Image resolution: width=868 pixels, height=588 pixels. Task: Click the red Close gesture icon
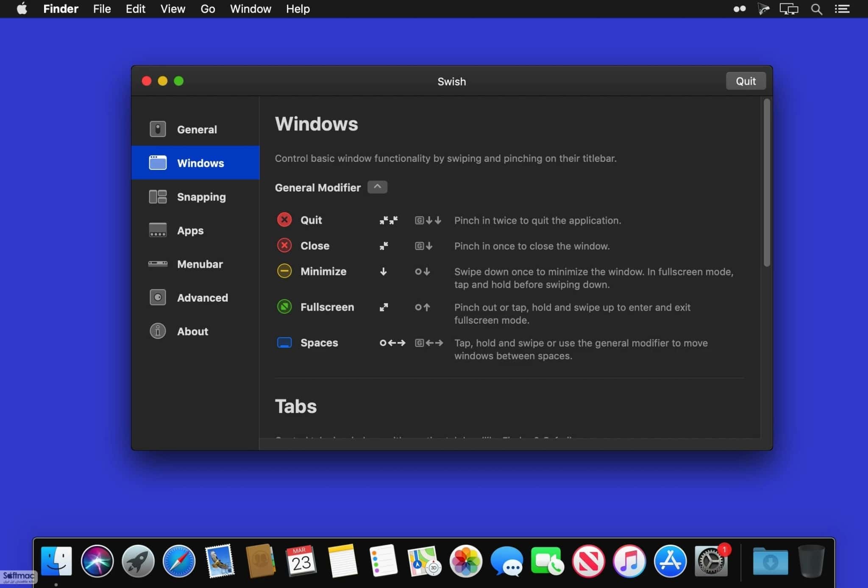click(x=284, y=245)
